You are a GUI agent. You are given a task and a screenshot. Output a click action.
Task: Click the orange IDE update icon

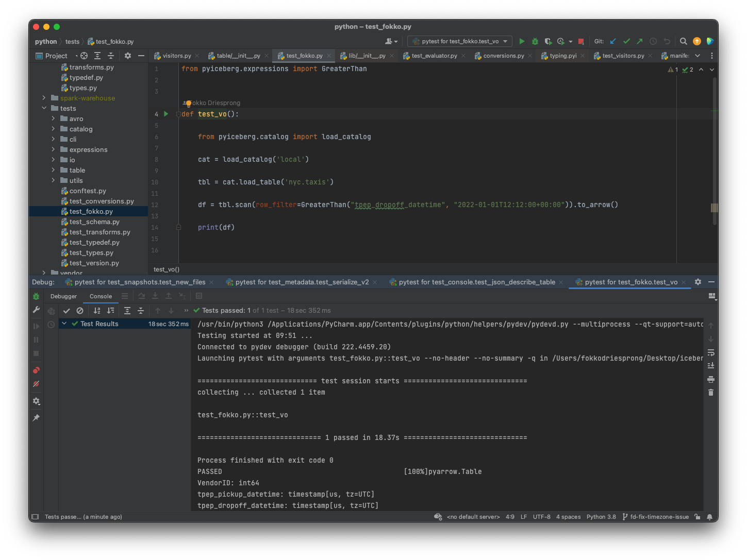(x=697, y=41)
